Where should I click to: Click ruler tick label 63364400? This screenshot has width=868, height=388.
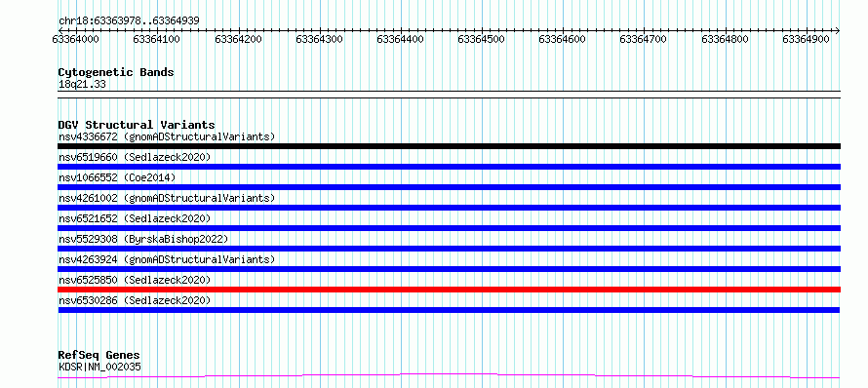pos(401,39)
